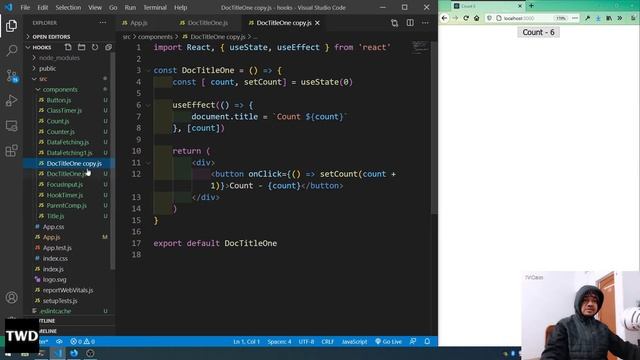Click the CRLF end-of-line selector
Screen dimensions: 640x360
pyautogui.click(x=327, y=341)
